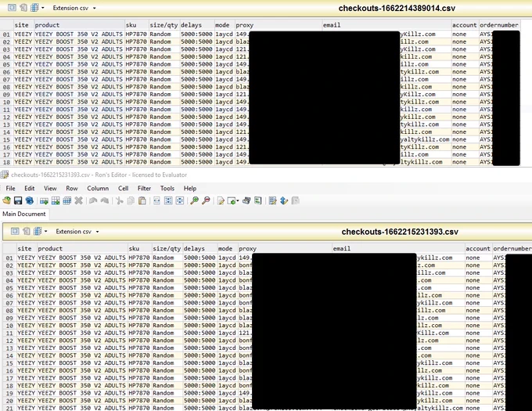532x411 pixels.
Task: Select the Main Document tab
Action: [24, 214]
